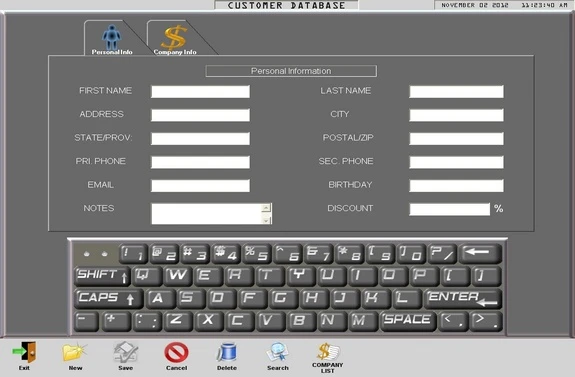This screenshot has width=575, height=377.
Task: Click the Notes scrollbar down arrow
Action: [266, 220]
